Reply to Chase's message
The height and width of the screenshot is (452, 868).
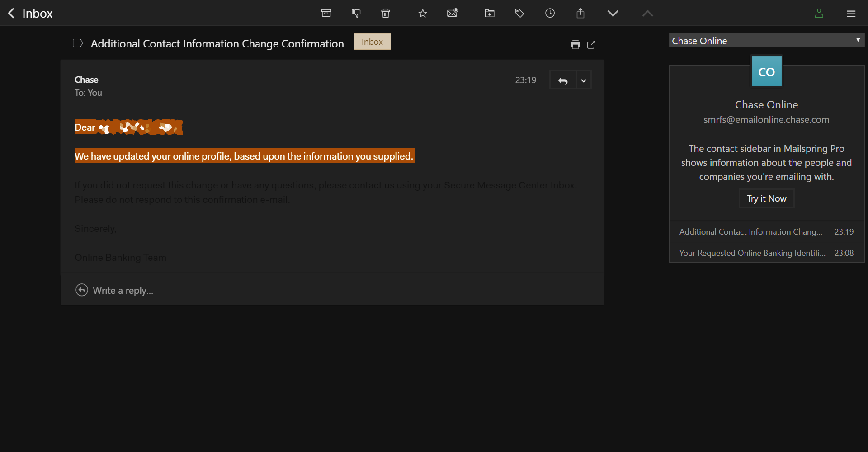563,80
